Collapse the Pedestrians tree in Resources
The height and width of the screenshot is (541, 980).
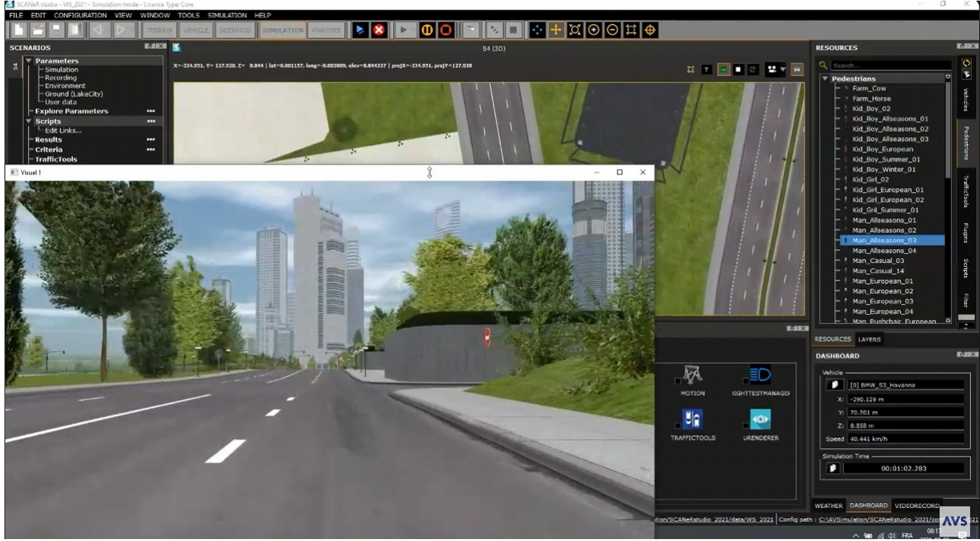pos(825,79)
